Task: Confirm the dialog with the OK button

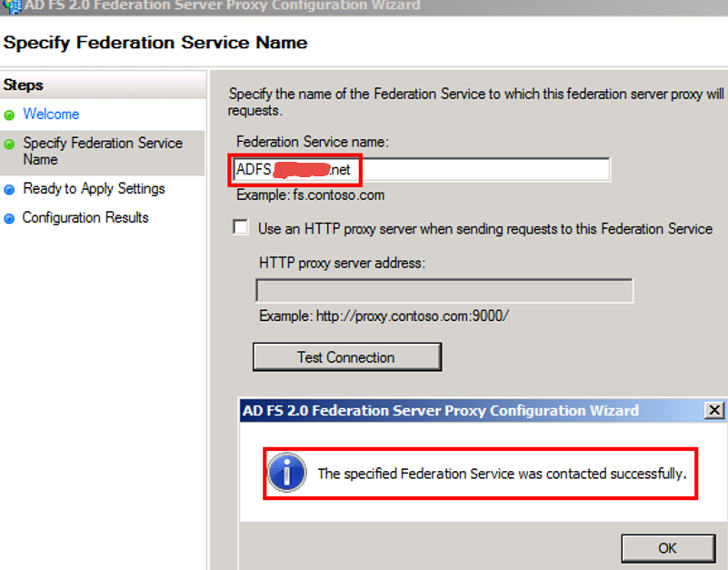Action: 667,547
